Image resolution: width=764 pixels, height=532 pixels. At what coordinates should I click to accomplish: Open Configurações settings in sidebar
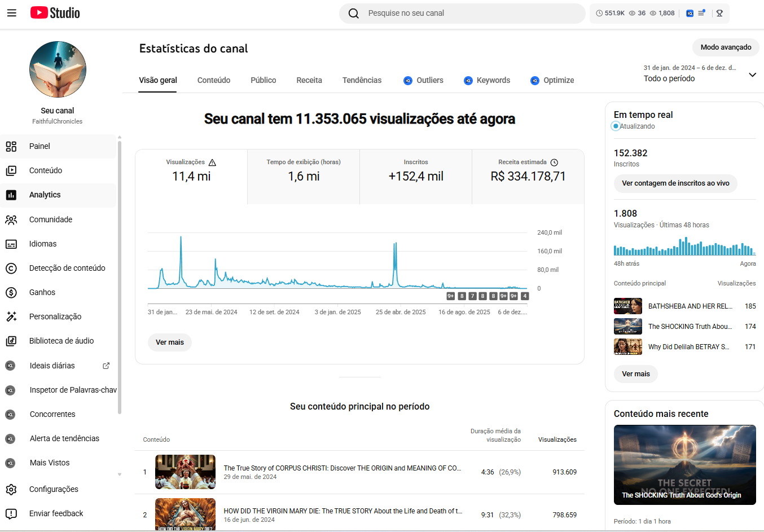[54, 489]
